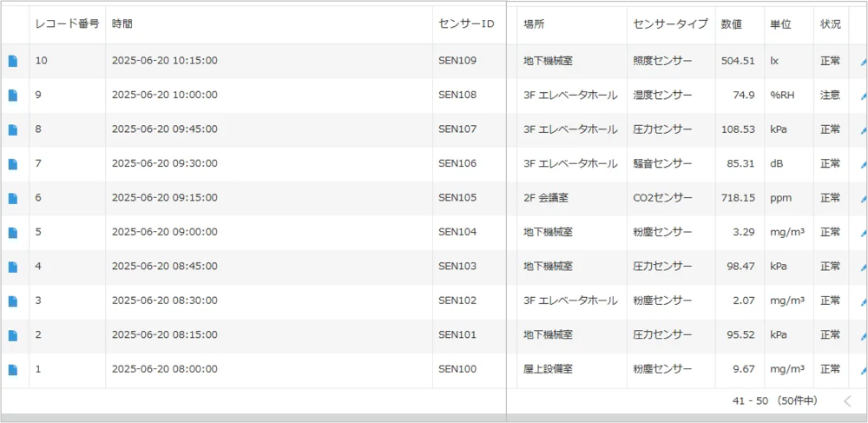Sort by the レコード番号 column header
Screen dimensions: 868x423
point(67,24)
